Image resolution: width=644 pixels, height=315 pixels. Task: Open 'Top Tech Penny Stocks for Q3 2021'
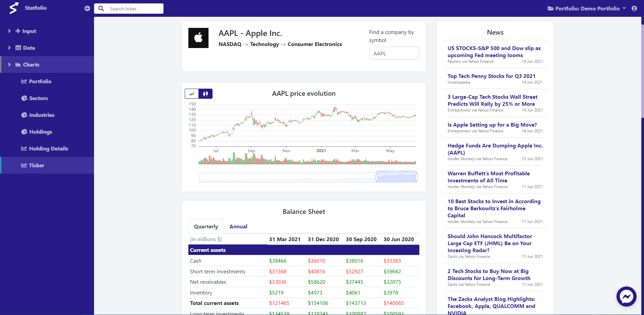[x=491, y=76]
